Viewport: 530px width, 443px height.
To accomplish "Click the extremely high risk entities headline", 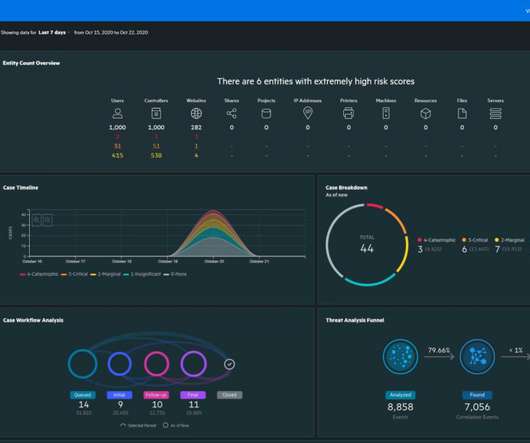I will point(316,81).
